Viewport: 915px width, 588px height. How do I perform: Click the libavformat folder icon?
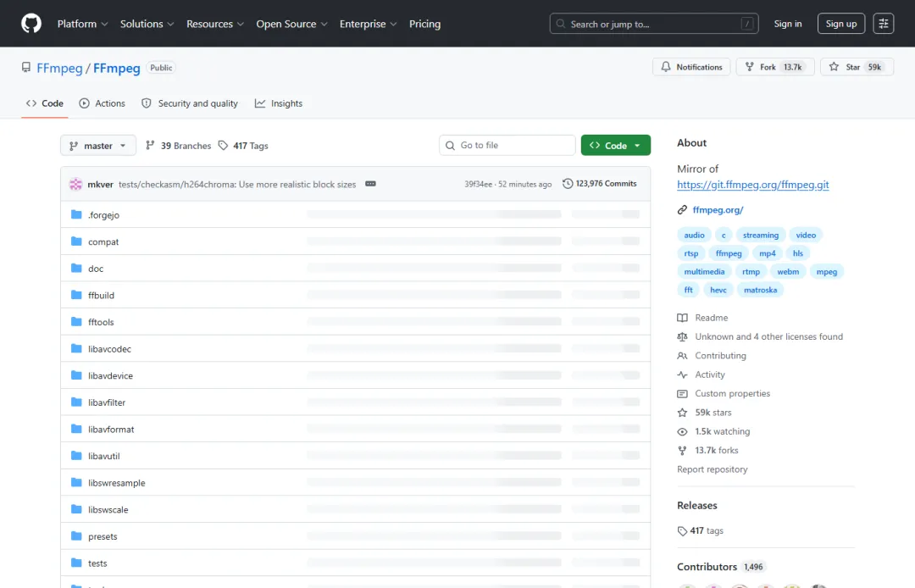(76, 430)
